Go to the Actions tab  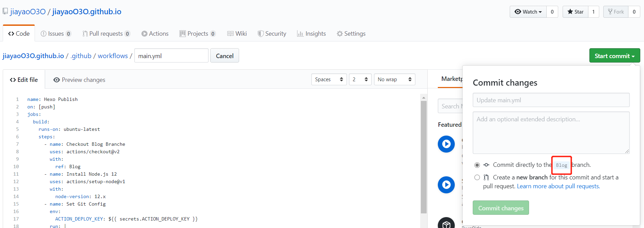pos(155,34)
